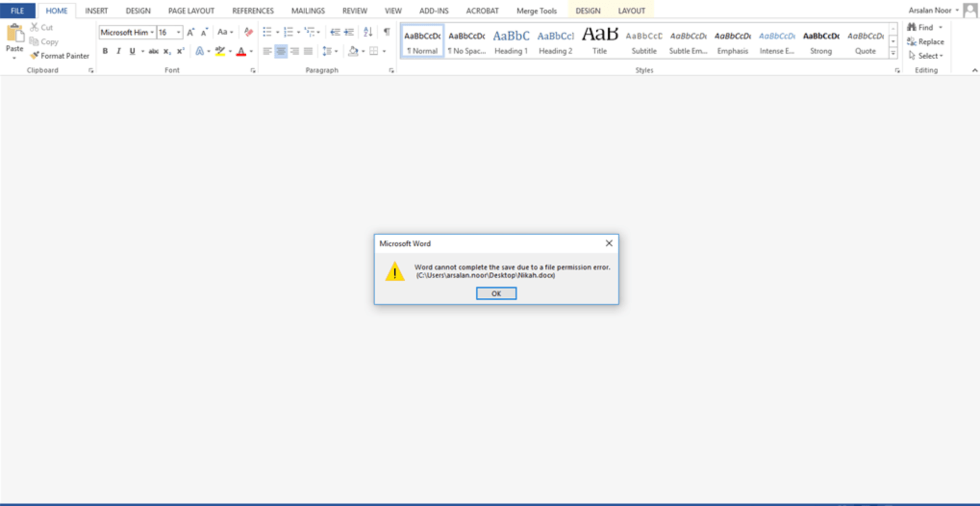Apply strikethrough formatting

click(x=153, y=51)
